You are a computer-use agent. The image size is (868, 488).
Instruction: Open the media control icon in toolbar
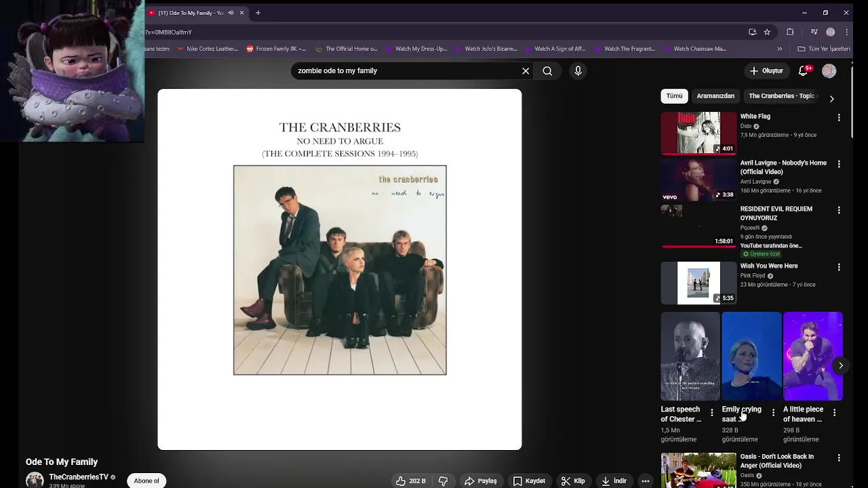pyautogui.click(x=814, y=32)
